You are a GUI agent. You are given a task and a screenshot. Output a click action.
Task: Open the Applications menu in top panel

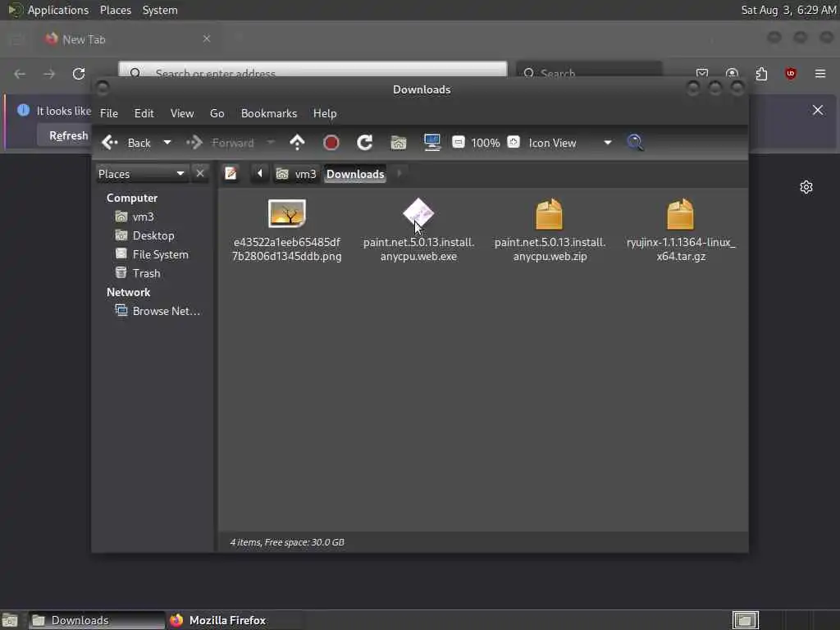[x=58, y=10]
